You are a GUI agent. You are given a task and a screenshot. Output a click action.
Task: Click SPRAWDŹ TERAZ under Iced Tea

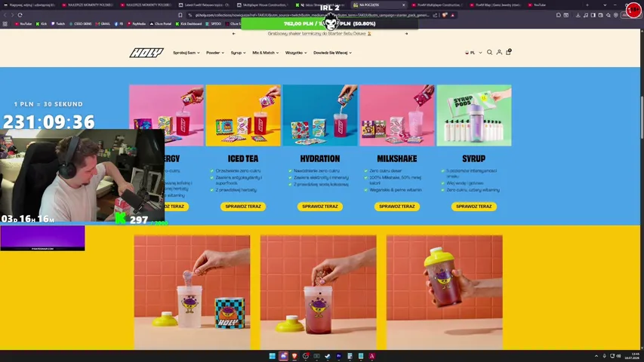243,207
